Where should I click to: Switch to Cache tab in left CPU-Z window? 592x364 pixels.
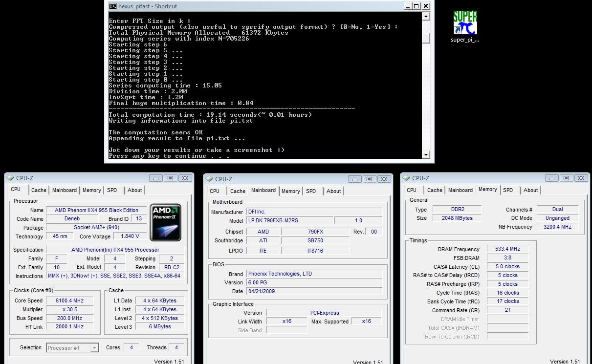[39, 191]
